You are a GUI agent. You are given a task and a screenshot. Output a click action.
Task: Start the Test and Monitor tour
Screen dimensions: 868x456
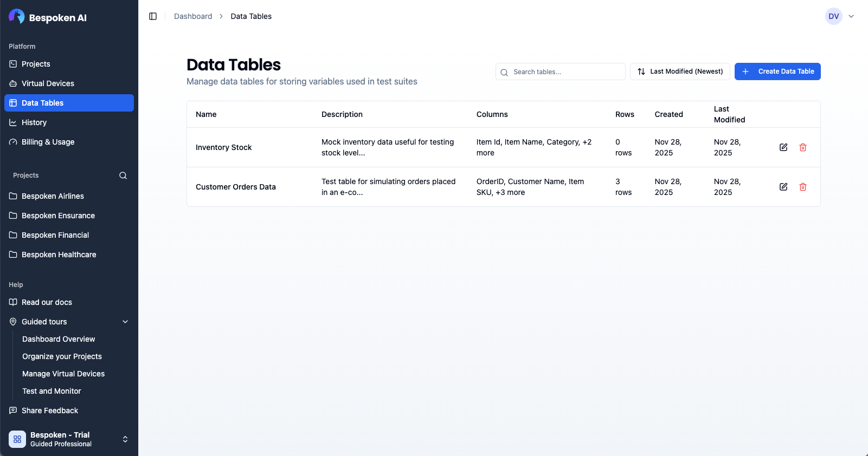tap(52, 391)
